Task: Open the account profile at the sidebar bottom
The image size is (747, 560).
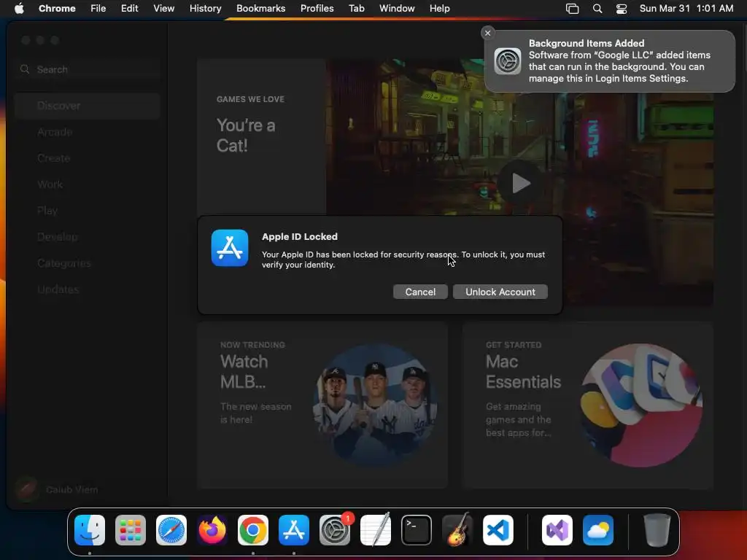Action: tap(57, 489)
